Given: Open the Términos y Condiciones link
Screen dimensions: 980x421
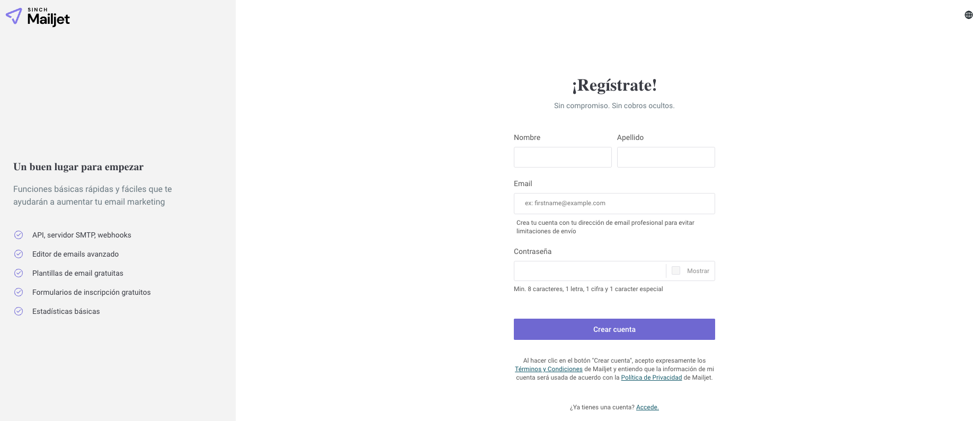Looking at the screenshot, I should [549, 369].
